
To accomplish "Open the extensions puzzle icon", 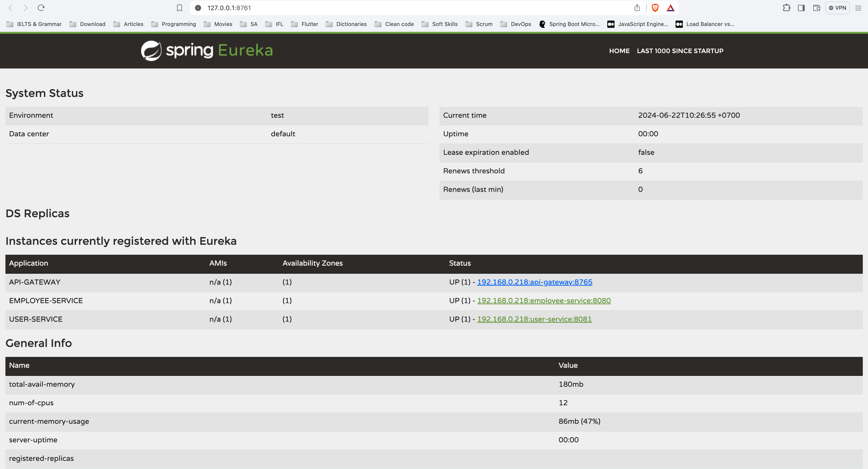I will (x=786, y=8).
